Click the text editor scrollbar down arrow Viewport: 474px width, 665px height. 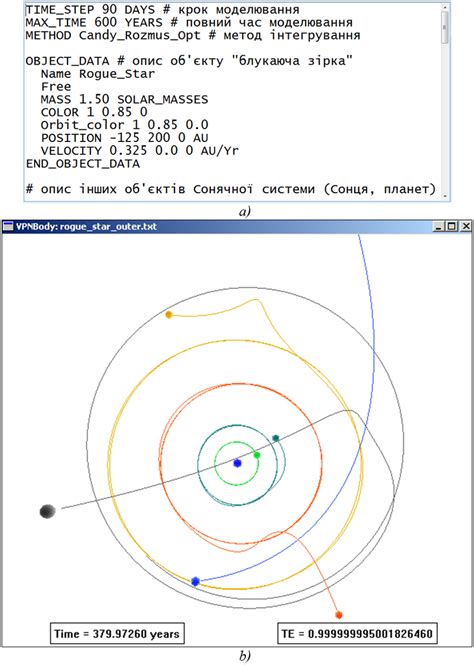pyautogui.click(x=445, y=196)
